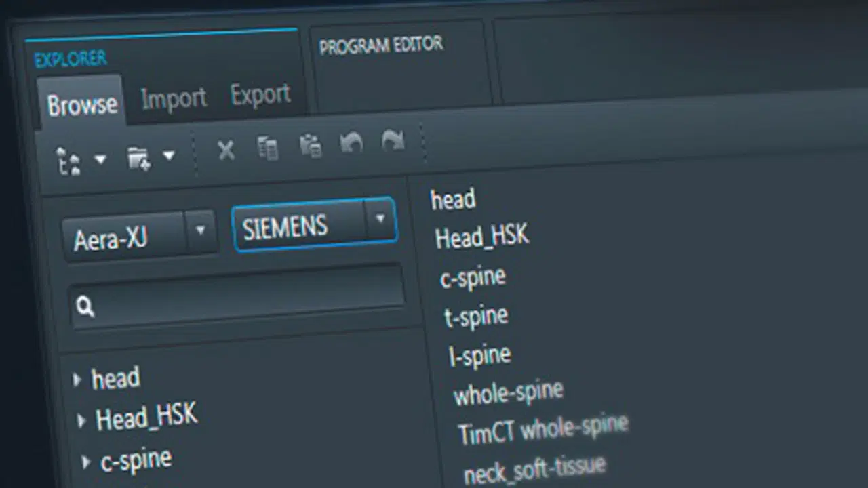The width and height of the screenshot is (868, 488).
Task: Open the SIEMENS dropdown
Action: pos(380,218)
